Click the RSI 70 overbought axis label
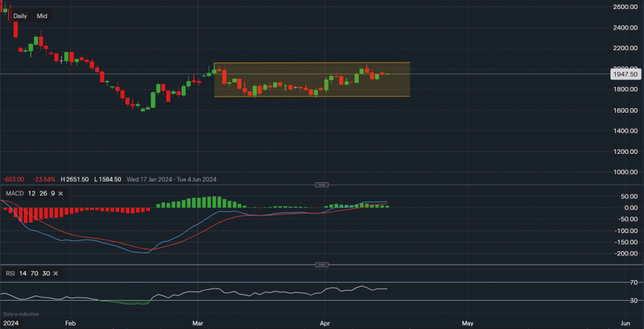The width and height of the screenshot is (644, 329). 633,283
